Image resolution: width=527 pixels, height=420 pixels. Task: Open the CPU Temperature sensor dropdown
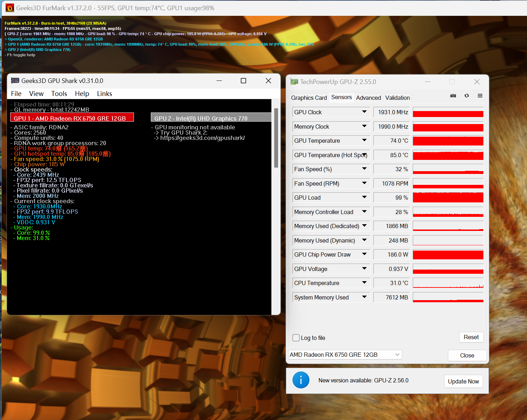coord(365,283)
